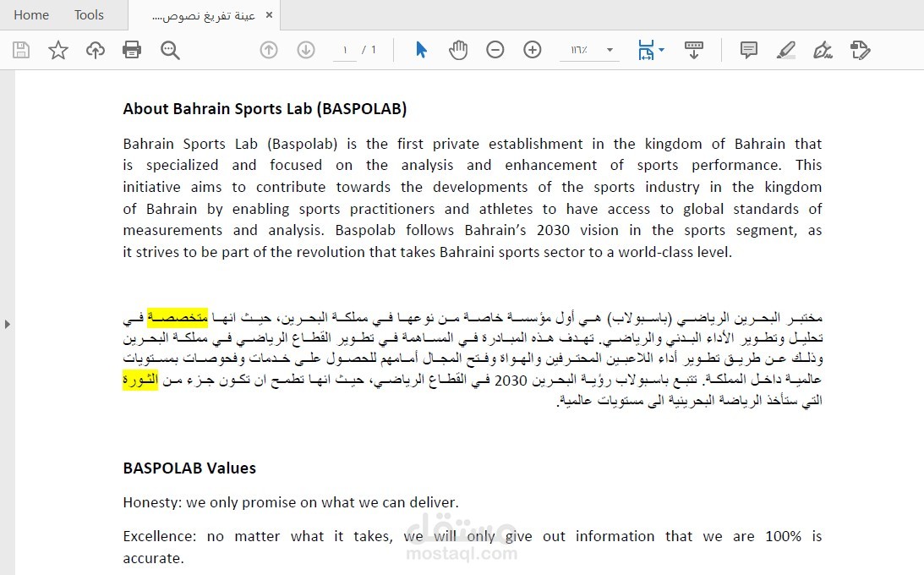924x575 pixels.
Task: Click the current page number field
Action: tap(345, 50)
